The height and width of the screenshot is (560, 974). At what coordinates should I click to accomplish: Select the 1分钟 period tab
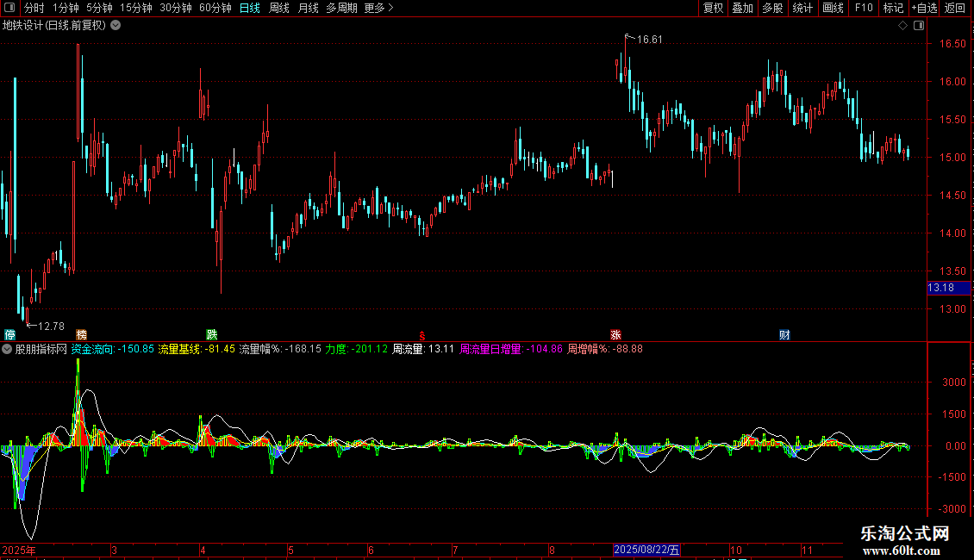pyautogui.click(x=66, y=8)
